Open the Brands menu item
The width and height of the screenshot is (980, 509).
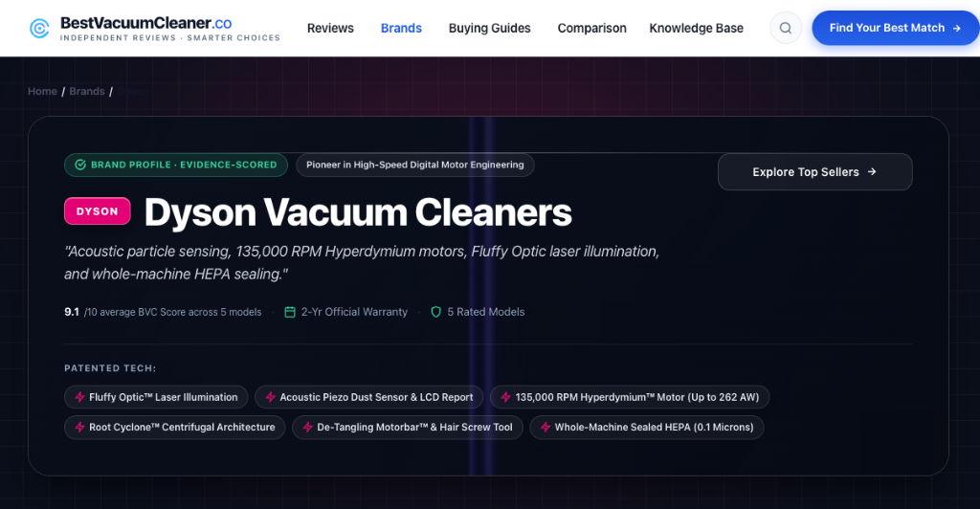(x=401, y=28)
